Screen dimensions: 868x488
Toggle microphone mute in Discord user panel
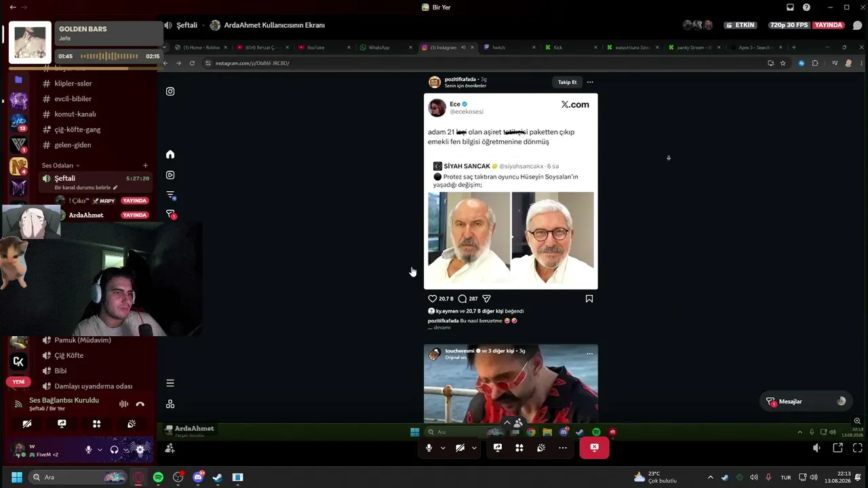coord(88,449)
